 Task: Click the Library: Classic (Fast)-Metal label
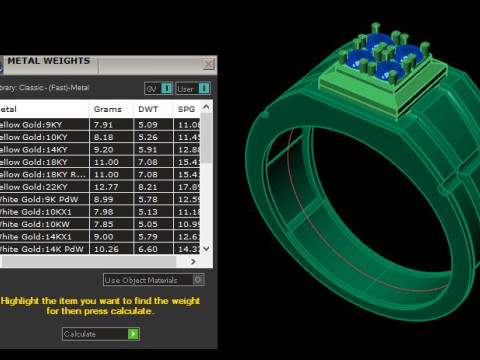[x=44, y=88]
